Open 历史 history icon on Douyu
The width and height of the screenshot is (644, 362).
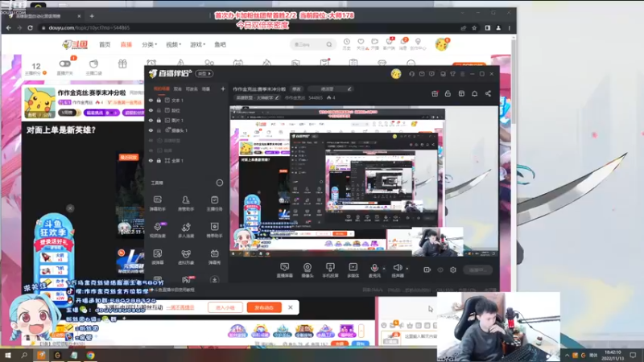(x=347, y=44)
